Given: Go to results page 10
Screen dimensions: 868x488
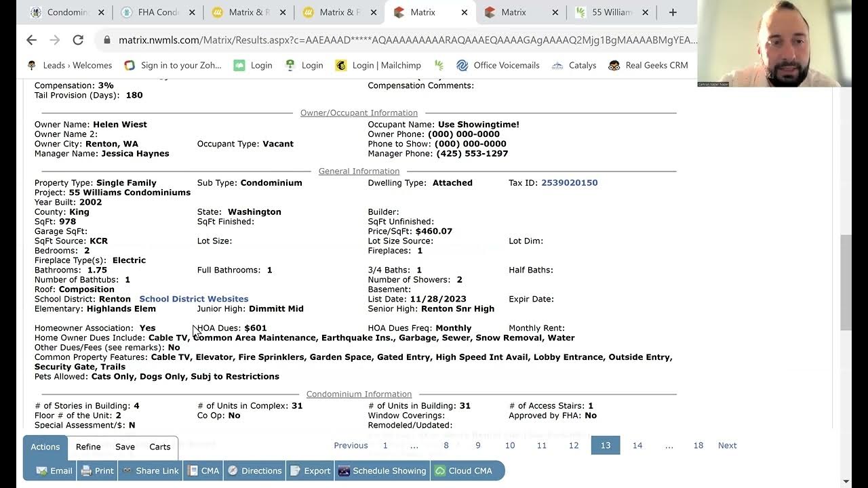Looking at the screenshot, I should click(510, 445).
